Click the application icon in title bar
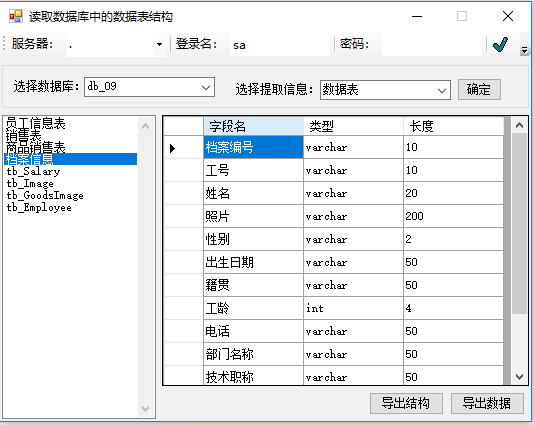This screenshot has width=533, height=425. [x=16, y=16]
